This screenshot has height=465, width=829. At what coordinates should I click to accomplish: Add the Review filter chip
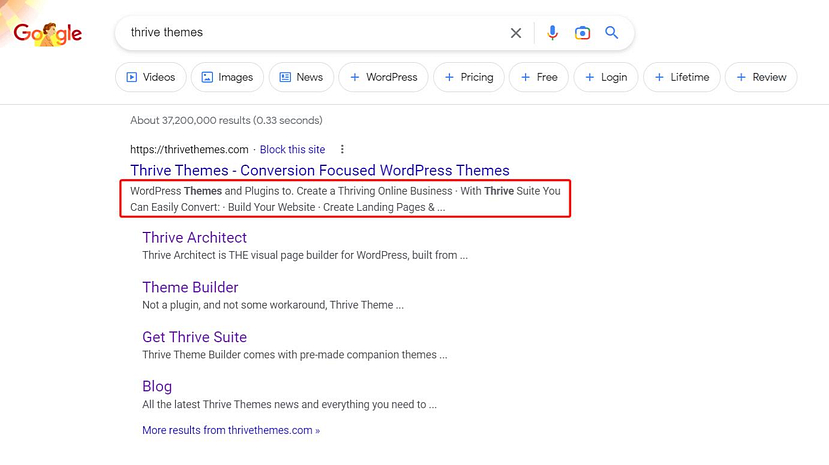[761, 77]
